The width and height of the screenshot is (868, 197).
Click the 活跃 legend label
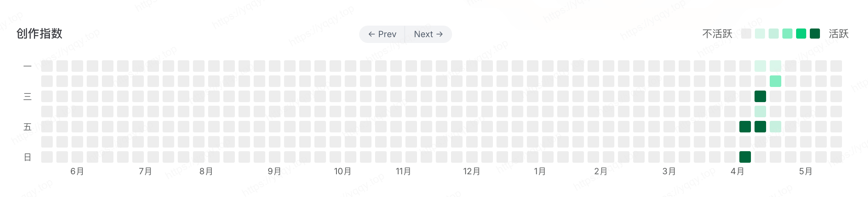click(x=838, y=34)
